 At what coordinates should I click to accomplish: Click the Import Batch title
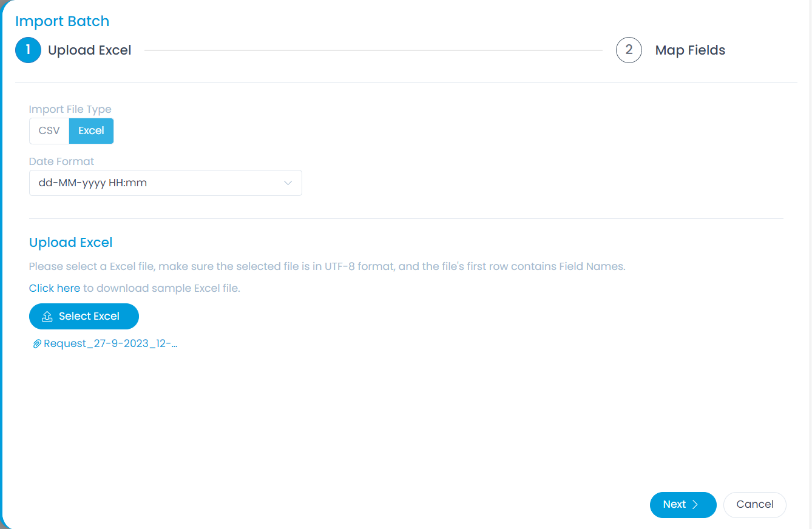[x=63, y=21]
